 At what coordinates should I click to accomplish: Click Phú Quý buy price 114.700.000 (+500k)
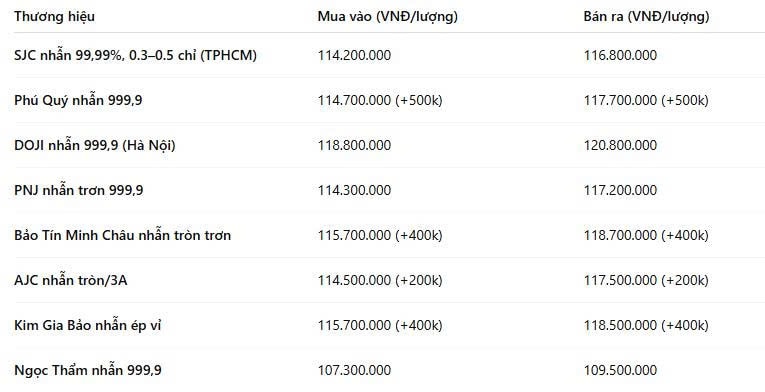tap(380, 100)
